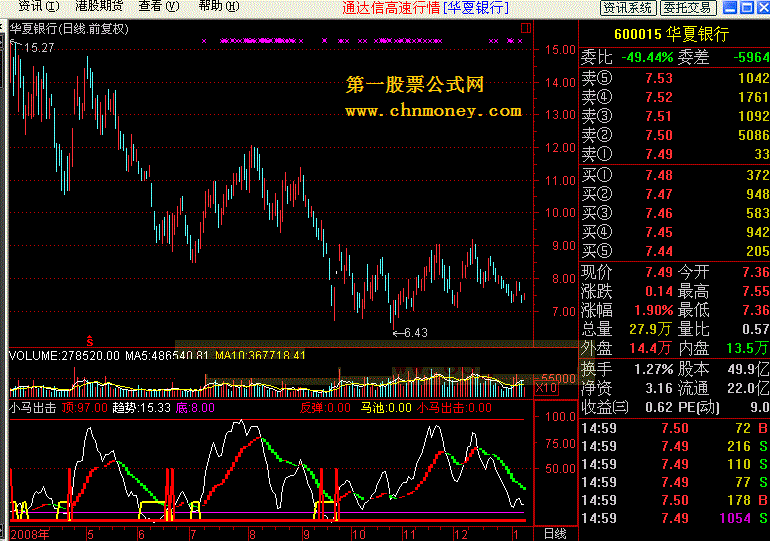This screenshot has width=770, height=541.
Task: Select the 华夏银行(日线.前复权) chart title
Action: pos(69,29)
